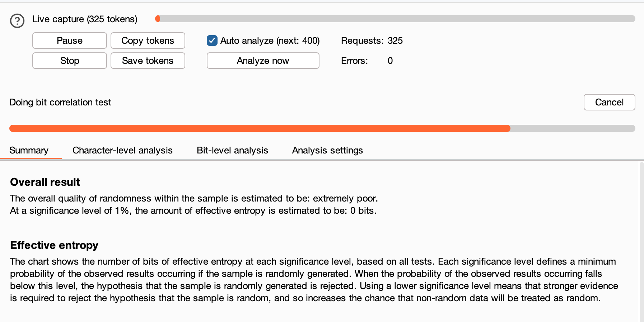Viewport: 644px width, 322px height.
Task: Disable the Auto analyze checkbox
Action: tap(212, 41)
